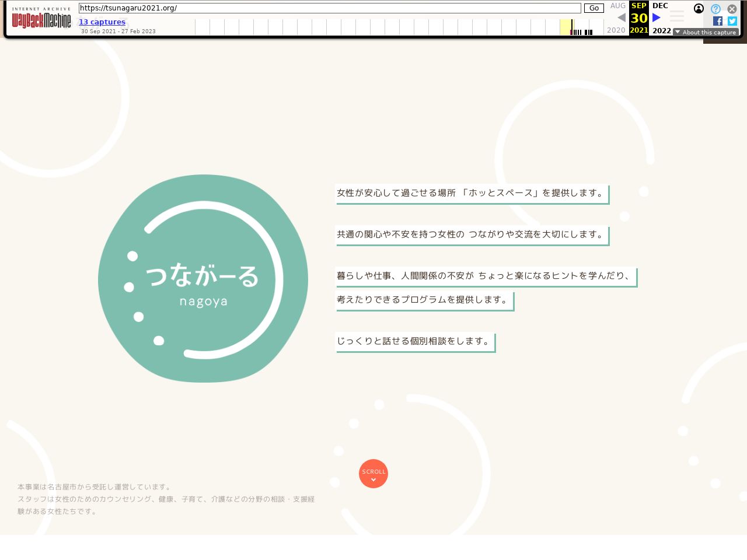Click the URL input field

(x=330, y=8)
